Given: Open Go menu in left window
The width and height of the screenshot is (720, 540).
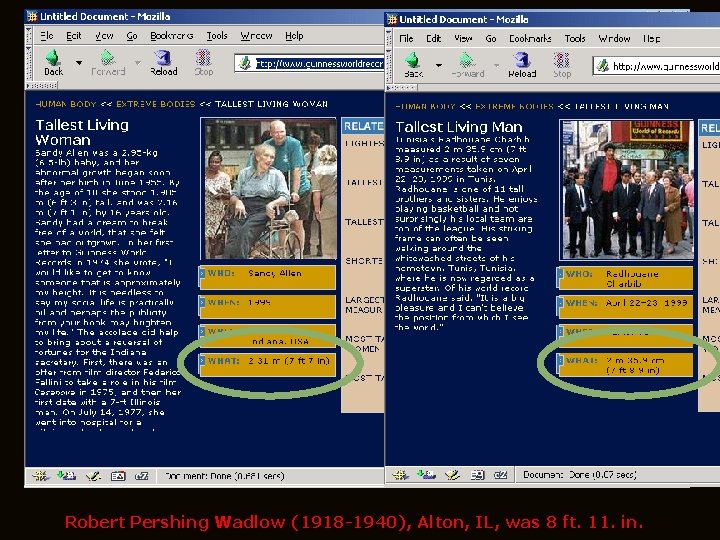Looking at the screenshot, I should point(132,36).
